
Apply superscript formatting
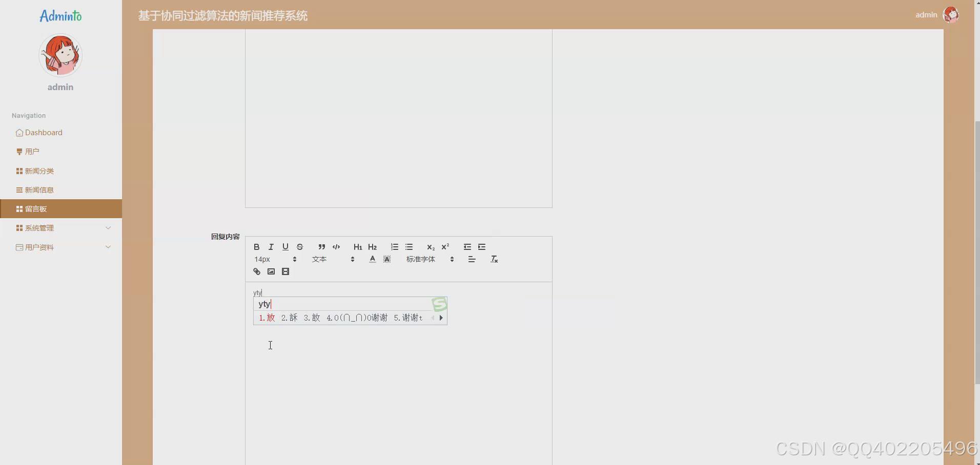pyautogui.click(x=445, y=247)
